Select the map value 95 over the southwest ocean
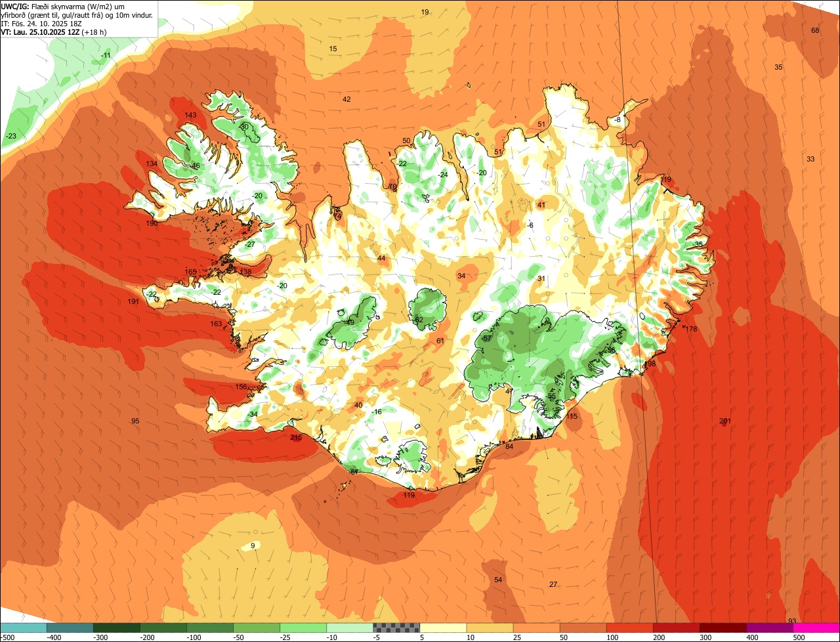 coord(135,421)
